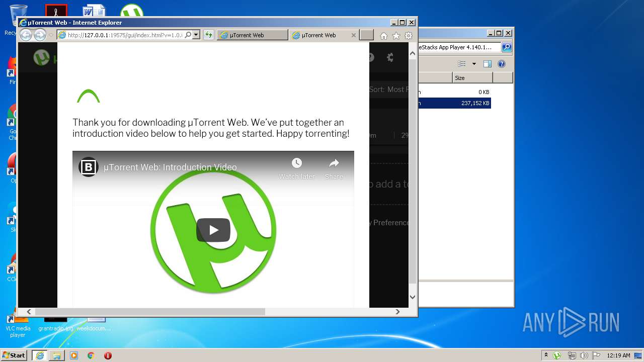This screenshot has width=644, height=362.
Task: Click the Explorer search box text field
Action: point(459,47)
